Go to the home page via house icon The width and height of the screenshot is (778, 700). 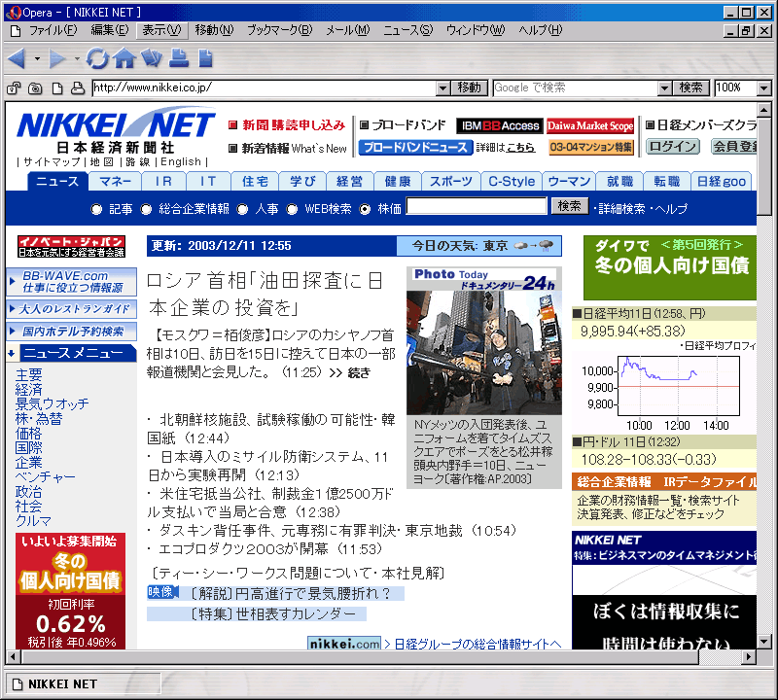click(x=124, y=58)
